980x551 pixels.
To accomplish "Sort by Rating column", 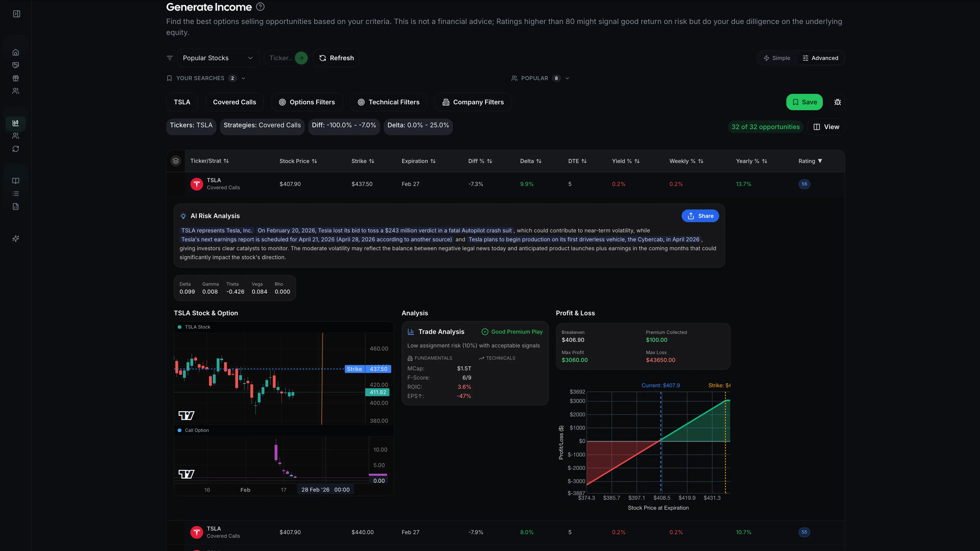I will 810,161.
